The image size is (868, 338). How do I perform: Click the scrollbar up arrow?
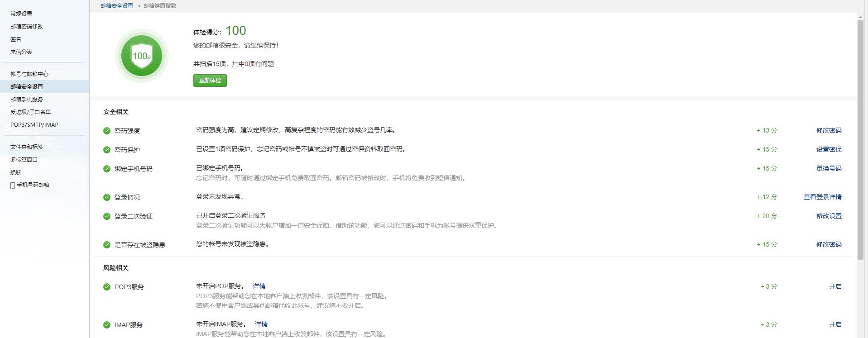(861, 17)
